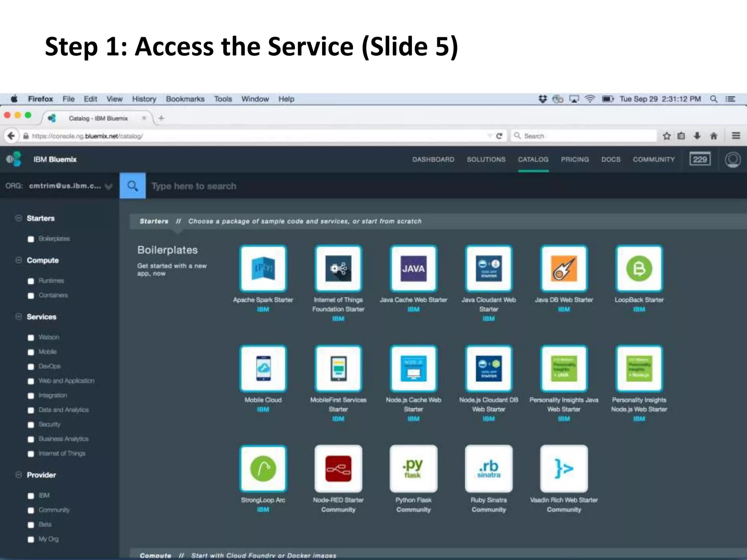Bookmark this page with the star icon
This screenshot has width=747, height=560.
(x=667, y=136)
